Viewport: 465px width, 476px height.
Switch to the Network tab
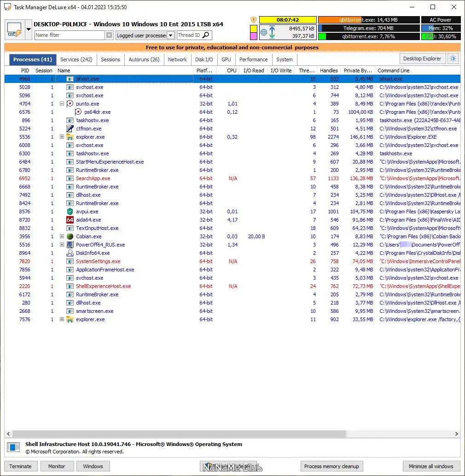point(177,59)
